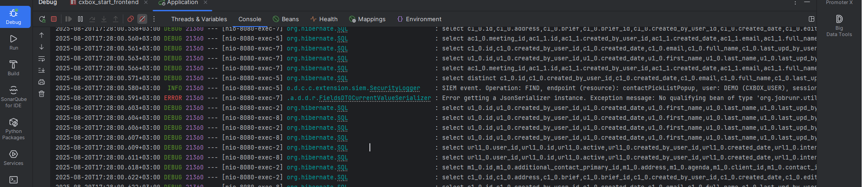Open the Build tool window
Viewport: 868px width, 187px height.
tap(14, 68)
